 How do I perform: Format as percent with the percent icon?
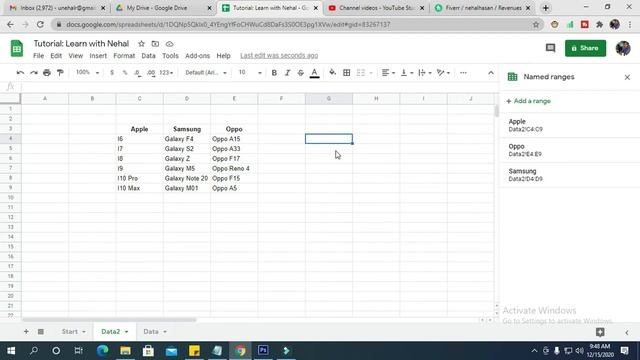click(125, 73)
